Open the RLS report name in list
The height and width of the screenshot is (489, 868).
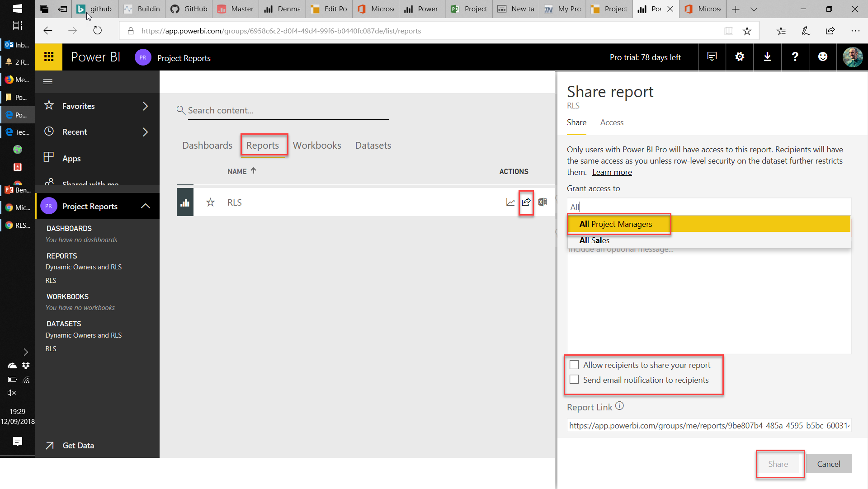click(x=235, y=202)
